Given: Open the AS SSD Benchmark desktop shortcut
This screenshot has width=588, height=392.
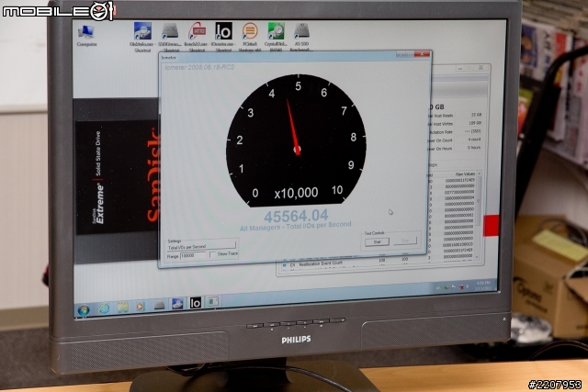Looking at the screenshot, I should 302,37.
